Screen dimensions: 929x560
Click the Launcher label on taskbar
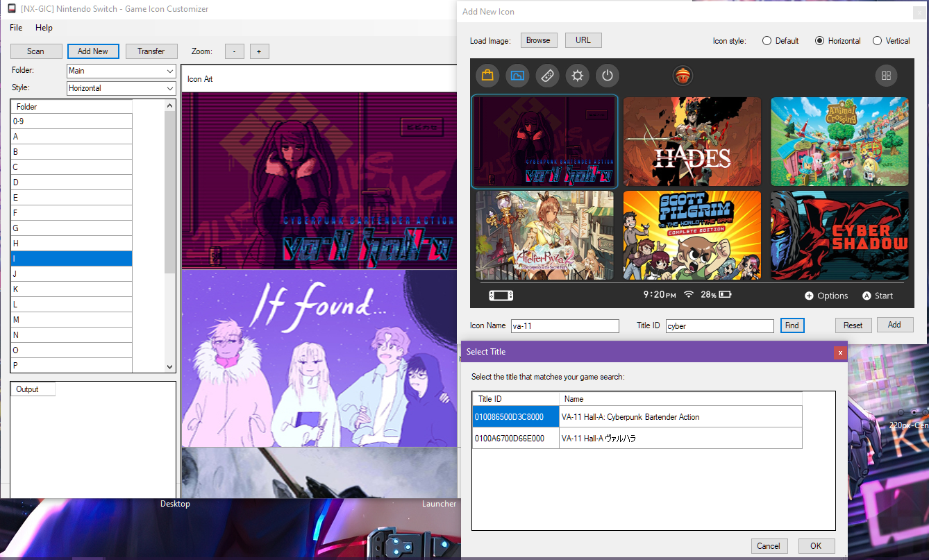[x=440, y=504]
